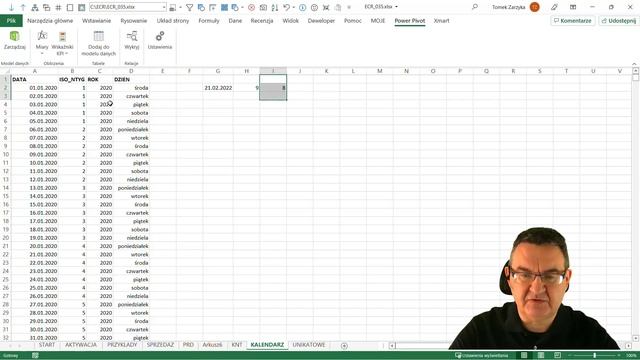Select the AKTYWACJA sheet tab

coord(81,345)
